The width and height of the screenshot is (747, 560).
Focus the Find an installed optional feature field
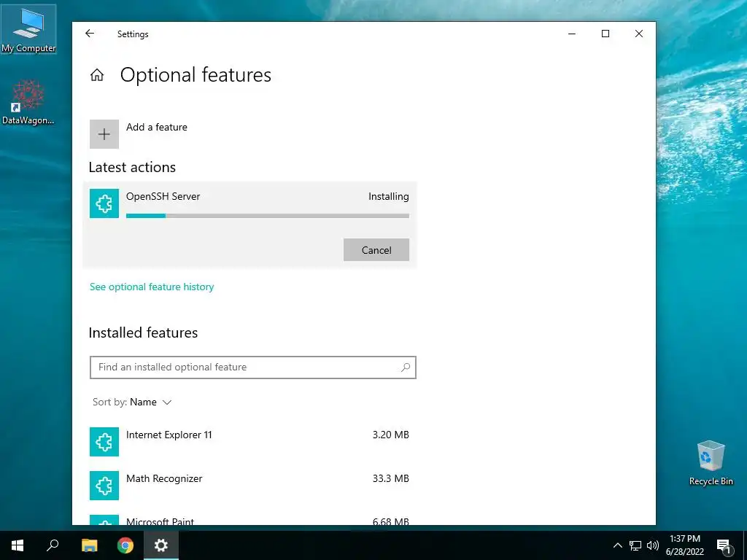click(x=252, y=367)
